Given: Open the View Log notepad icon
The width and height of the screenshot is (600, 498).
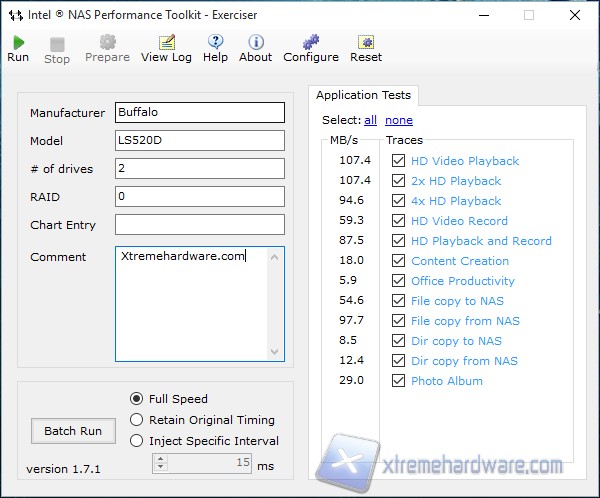Looking at the screenshot, I should click(x=166, y=42).
